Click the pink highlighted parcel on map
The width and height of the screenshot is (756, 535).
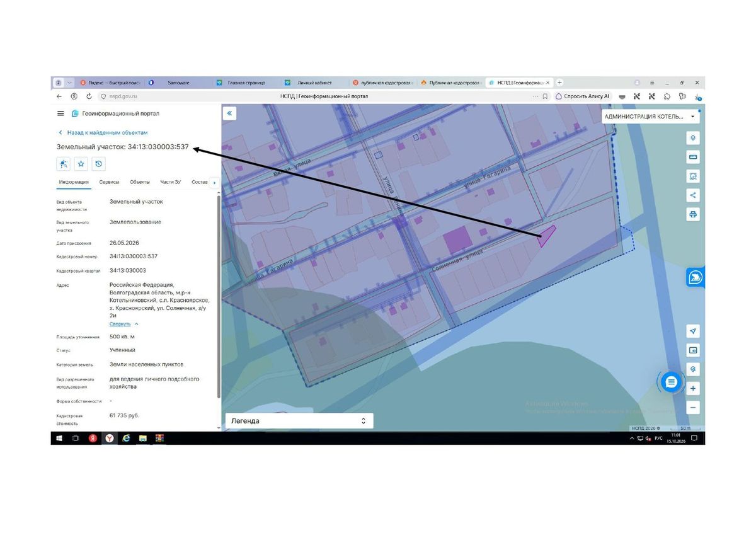(546, 236)
